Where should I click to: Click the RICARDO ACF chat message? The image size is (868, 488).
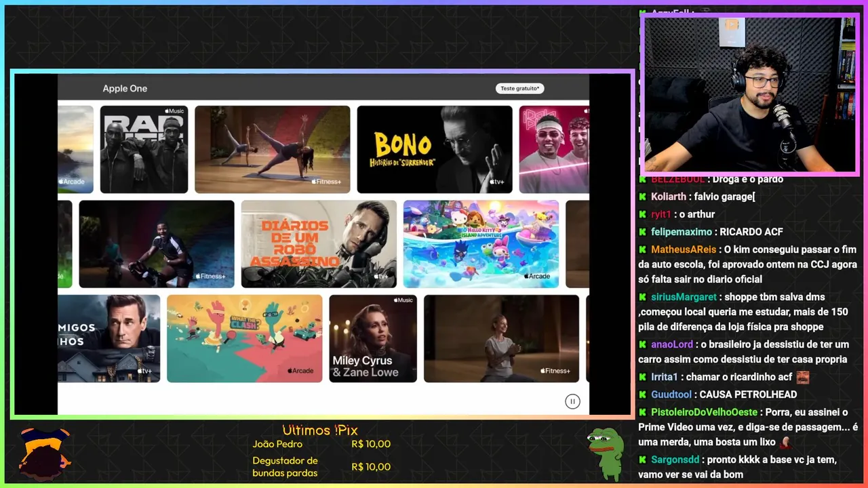click(x=751, y=232)
